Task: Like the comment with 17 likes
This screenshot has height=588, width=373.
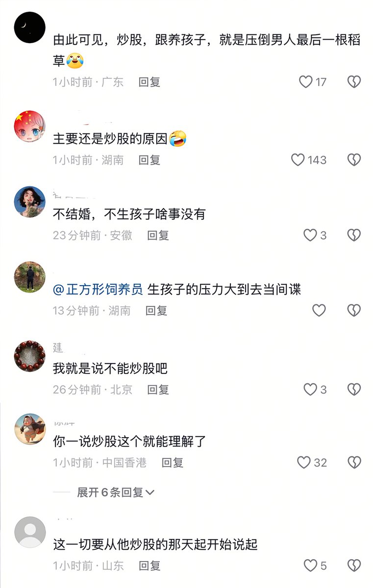Action: 306,82
